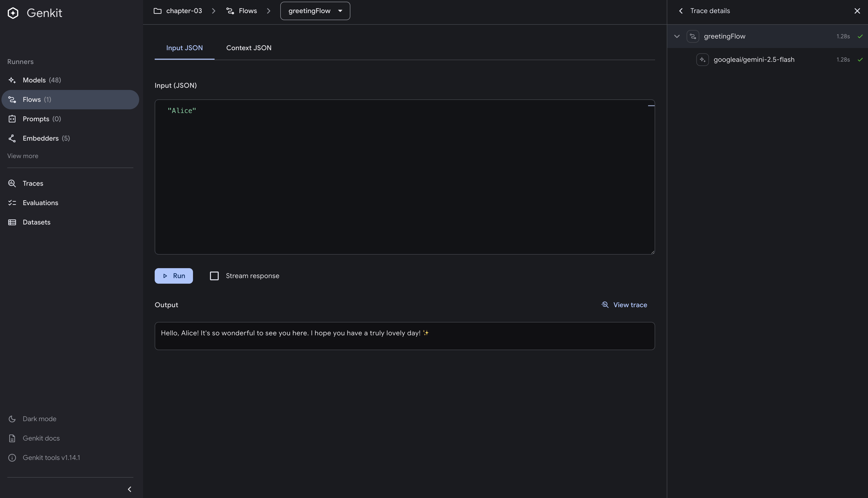868x498 pixels.
Task: Click chapter-03 folder breadcrumb
Action: click(177, 11)
